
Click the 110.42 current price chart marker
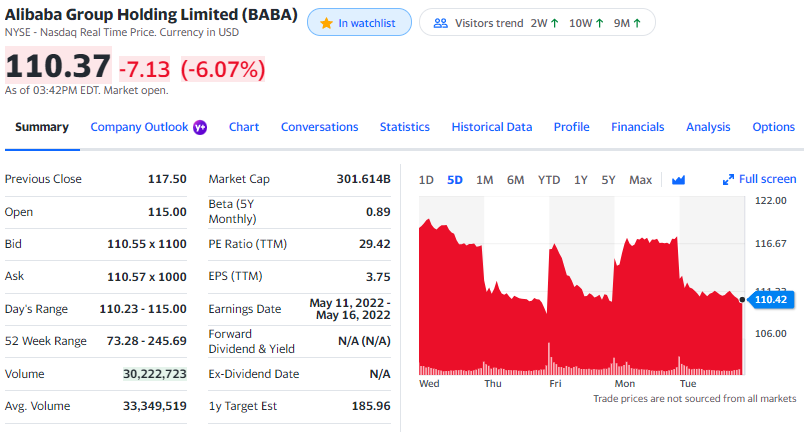click(x=771, y=300)
